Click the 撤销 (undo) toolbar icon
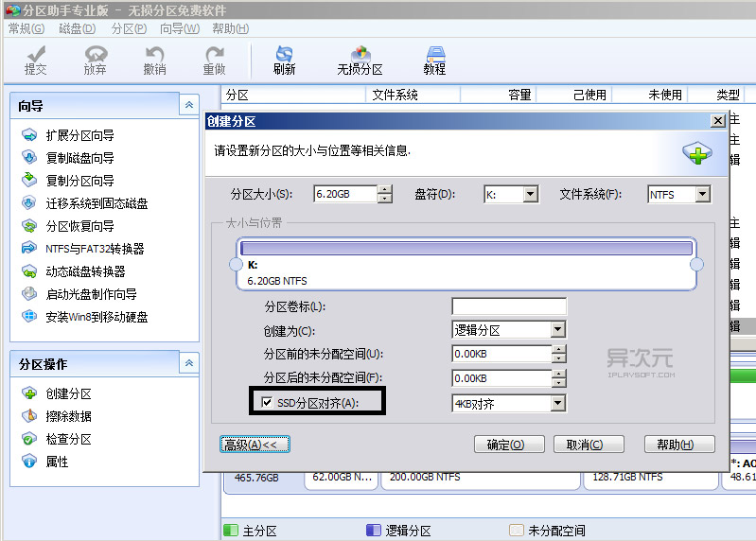This screenshot has width=756, height=541. (x=155, y=61)
